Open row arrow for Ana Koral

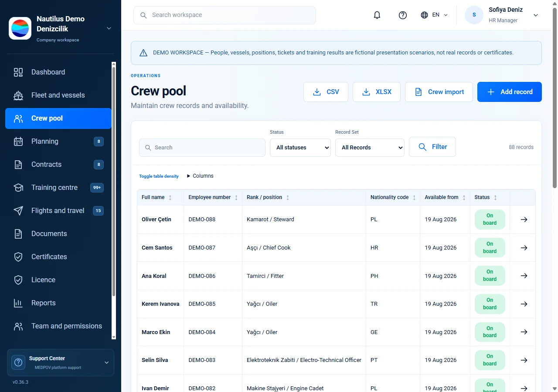pos(524,276)
